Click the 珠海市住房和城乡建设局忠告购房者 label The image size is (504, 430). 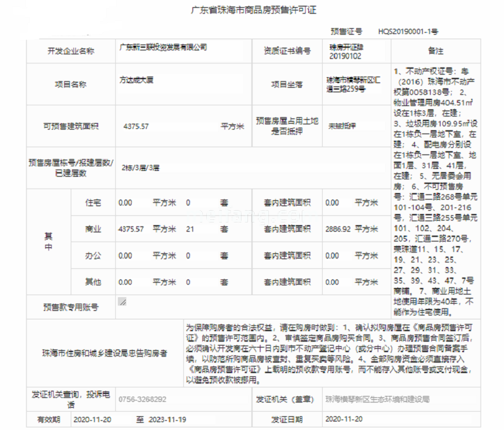coord(103,353)
